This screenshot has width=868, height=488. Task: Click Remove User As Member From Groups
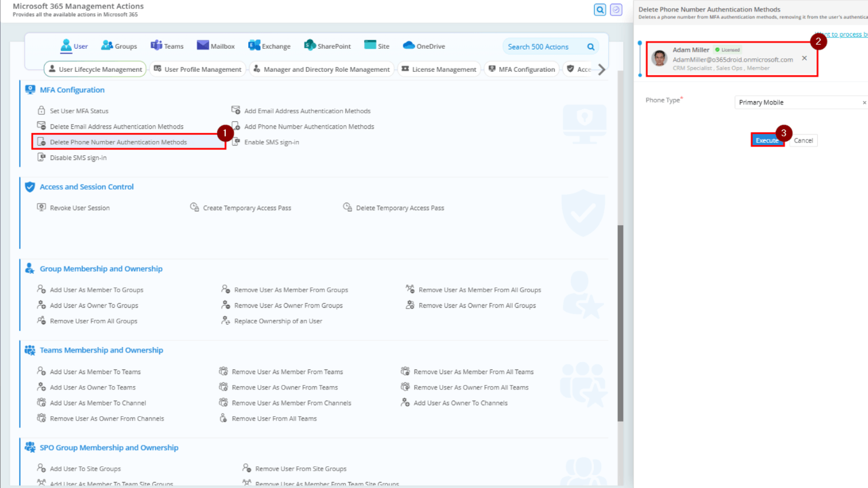pos(285,290)
